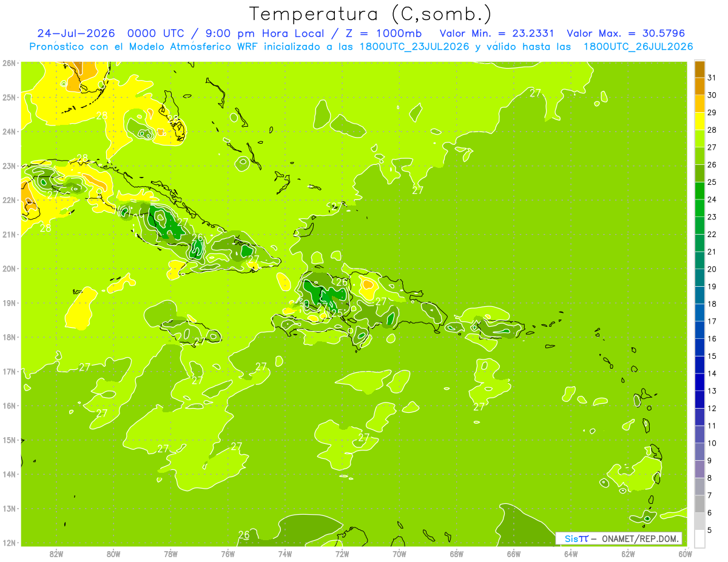Click the "15N" latitude label
Image resolution: width=728 pixels, height=562 pixels.
coord(8,440)
